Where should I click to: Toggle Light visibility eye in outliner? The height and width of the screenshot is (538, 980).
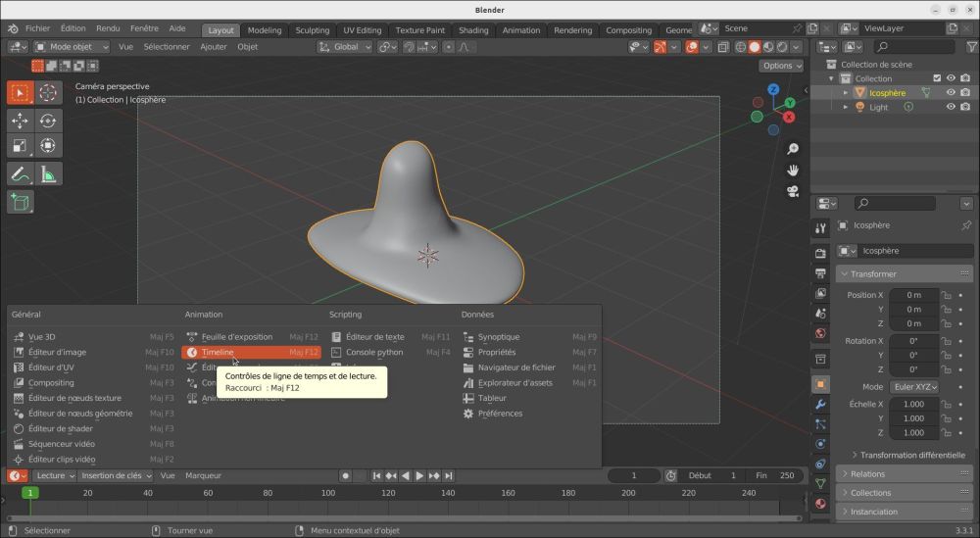(950, 107)
